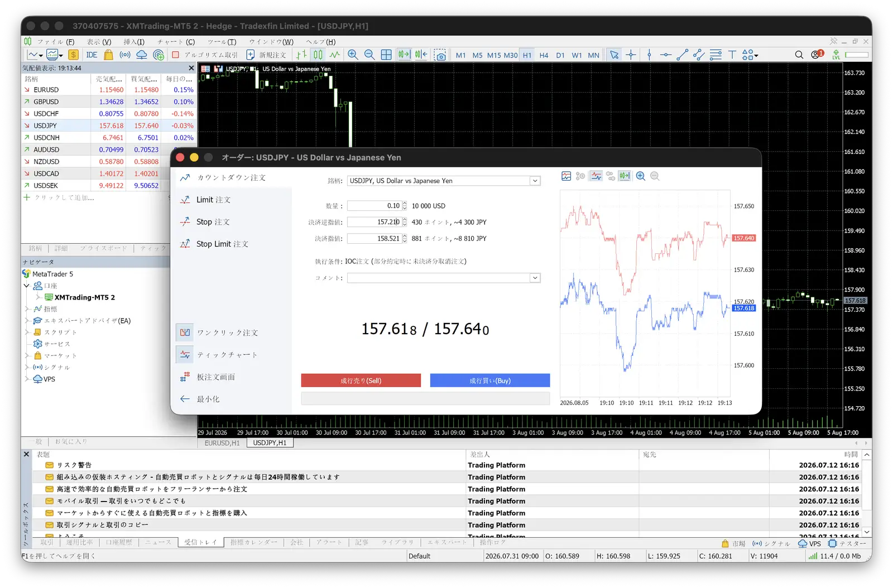
Task: Open the indicators list dropdown arrow in toolbar
Action: tap(61, 56)
